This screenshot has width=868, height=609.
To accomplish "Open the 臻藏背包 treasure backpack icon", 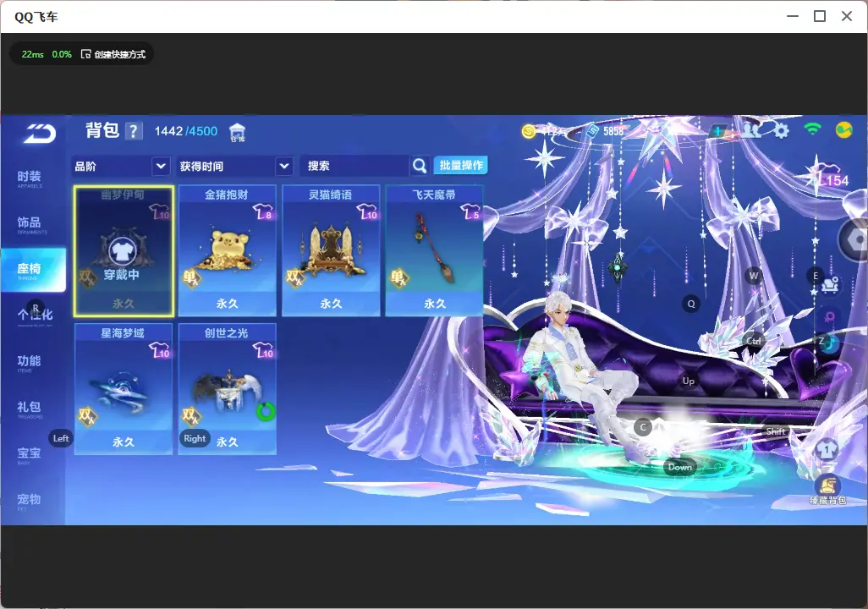I will (827, 490).
